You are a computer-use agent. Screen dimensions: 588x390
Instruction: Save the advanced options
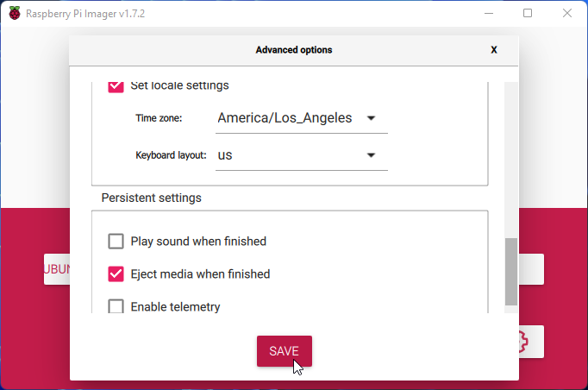[x=285, y=351]
